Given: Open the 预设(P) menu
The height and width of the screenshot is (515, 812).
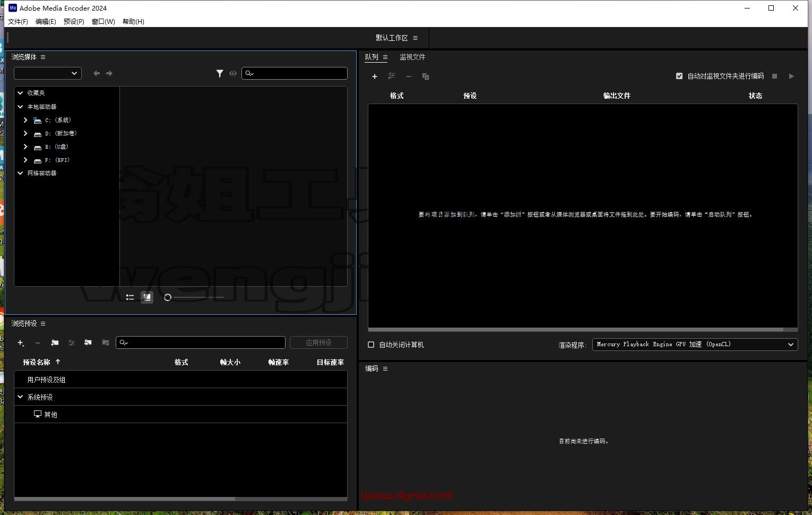Looking at the screenshot, I should 74,22.
